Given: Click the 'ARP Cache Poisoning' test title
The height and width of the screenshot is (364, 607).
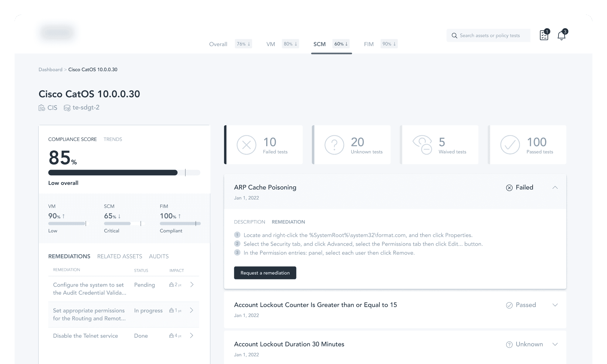Looking at the screenshot, I should [x=265, y=187].
